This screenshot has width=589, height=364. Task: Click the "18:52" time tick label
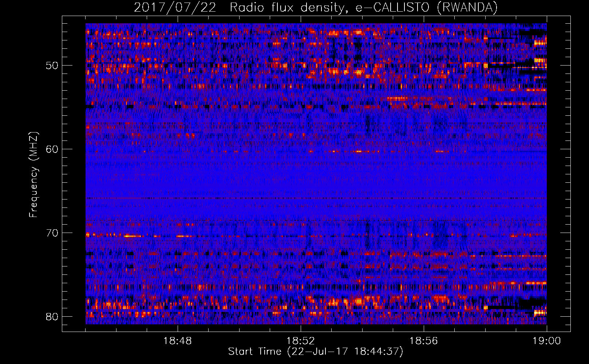301,341
